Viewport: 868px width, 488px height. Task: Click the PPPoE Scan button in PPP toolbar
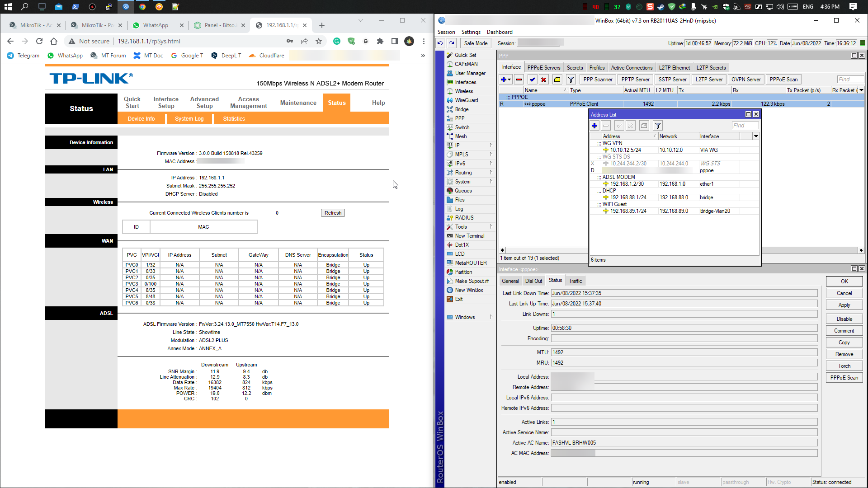[x=783, y=80]
